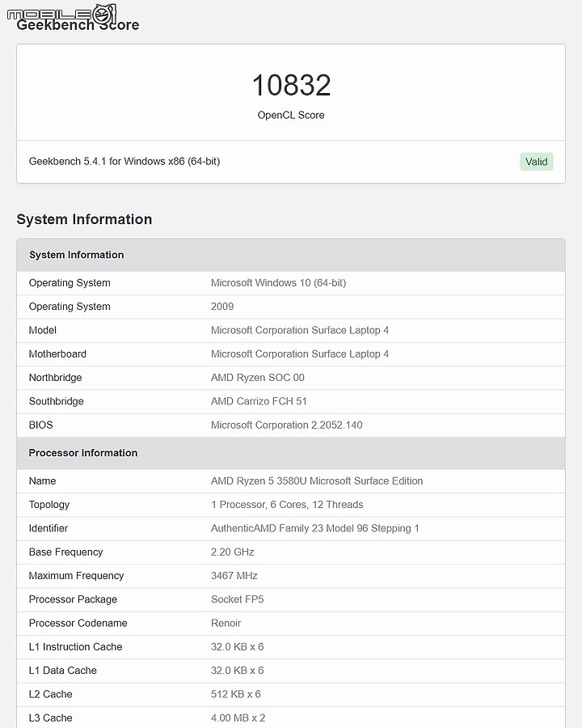The image size is (582, 728).
Task: Click the BIOS label
Action: [41, 425]
